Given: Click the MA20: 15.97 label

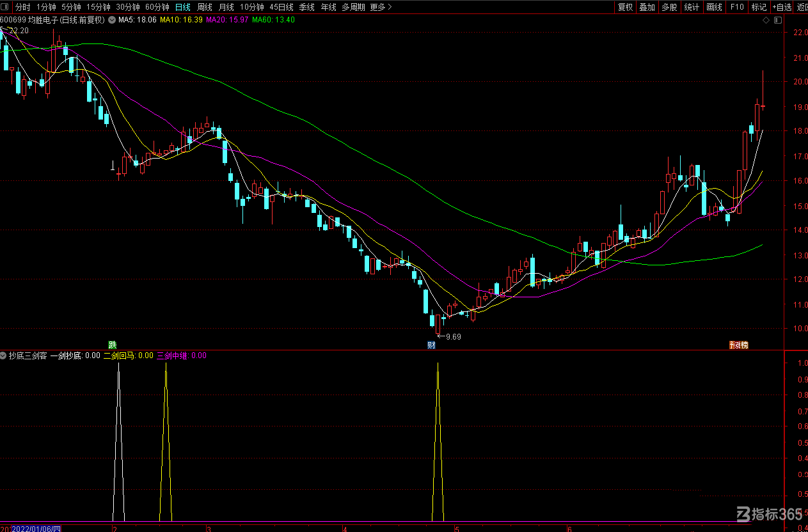Looking at the screenshot, I should coord(228,20).
